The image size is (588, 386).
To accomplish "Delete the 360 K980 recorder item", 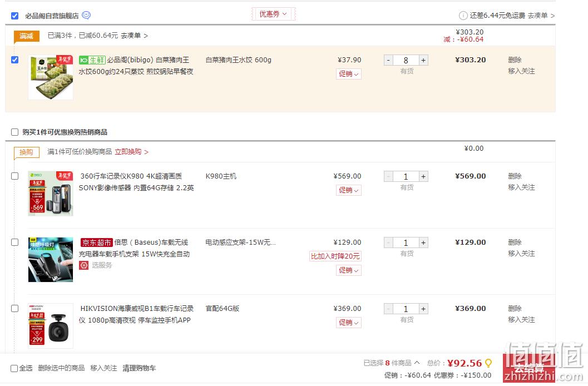I will point(515,176).
